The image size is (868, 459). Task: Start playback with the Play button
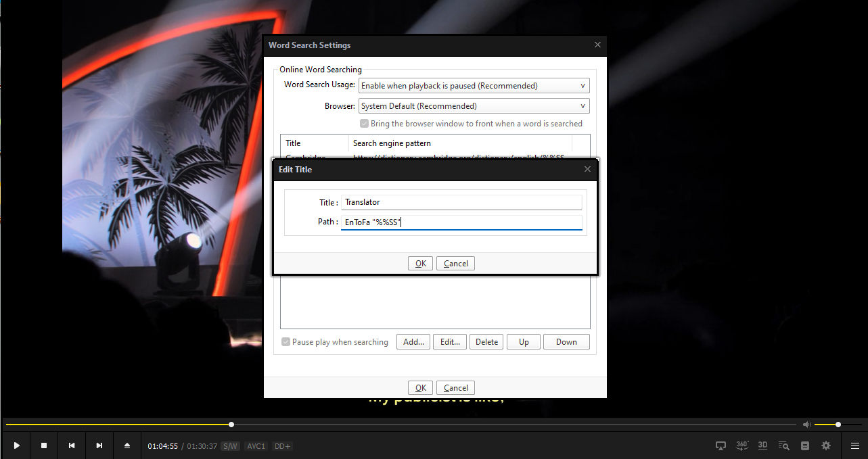pyautogui.click(x=17, y=445)
